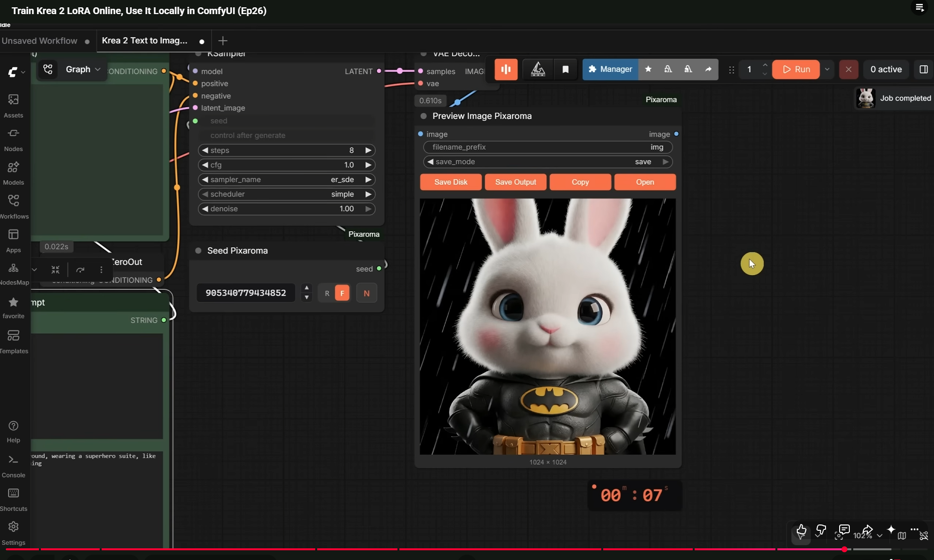The width and height of the screenshot is (934, 560).
Task: Open the scheduler combo (simple)
Action: [287, 194]
